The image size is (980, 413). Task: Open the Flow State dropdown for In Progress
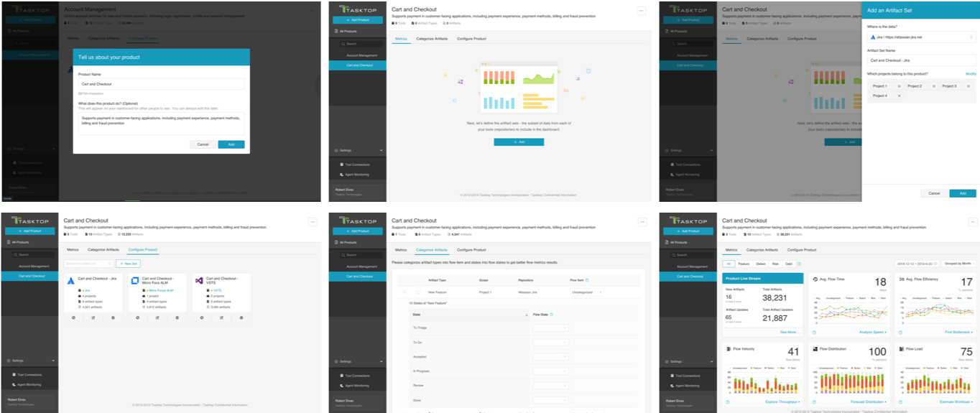pyautogui.click(x=551, y=371)
